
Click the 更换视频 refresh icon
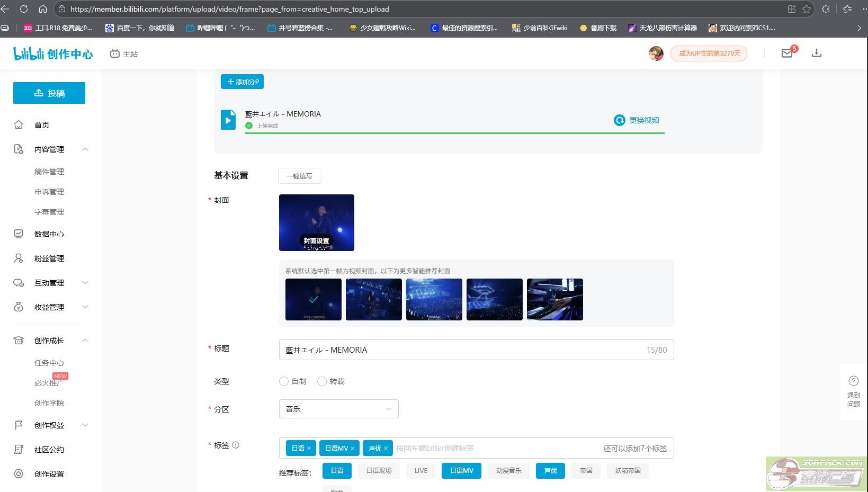619,120
